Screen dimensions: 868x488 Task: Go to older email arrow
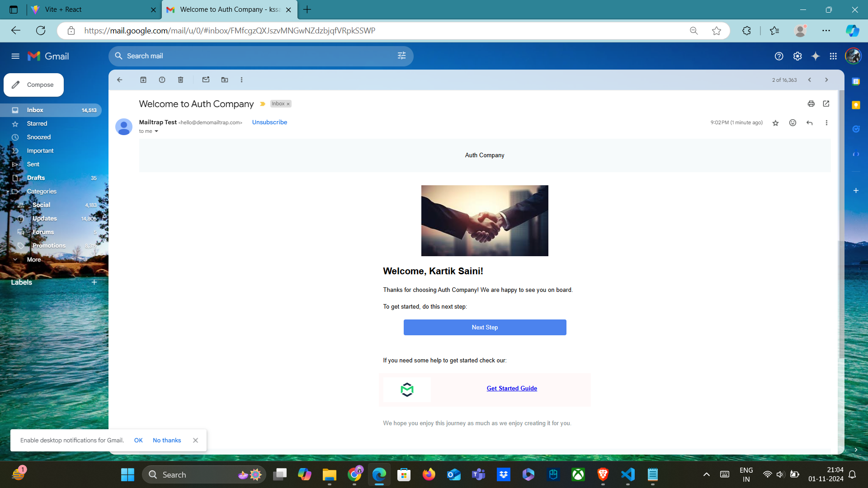(x=826, y=80)
